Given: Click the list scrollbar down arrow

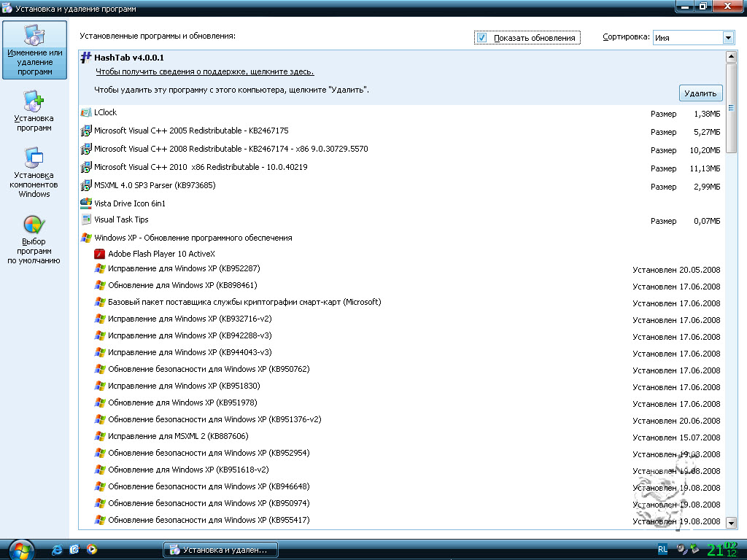Looking at the screenshot, I should coord(731,522).
